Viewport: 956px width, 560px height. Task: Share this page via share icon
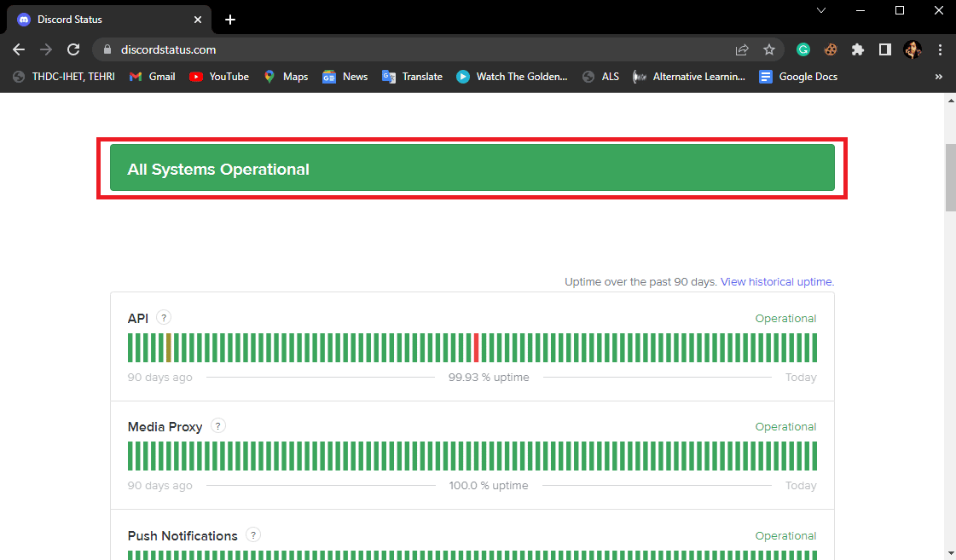coord(742,50)
